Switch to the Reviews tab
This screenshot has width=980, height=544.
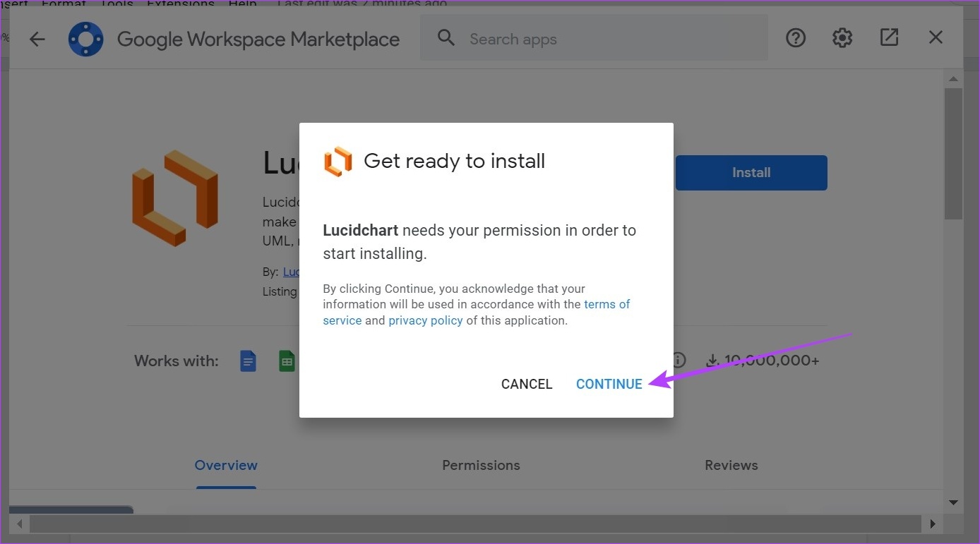click(731, 465)
